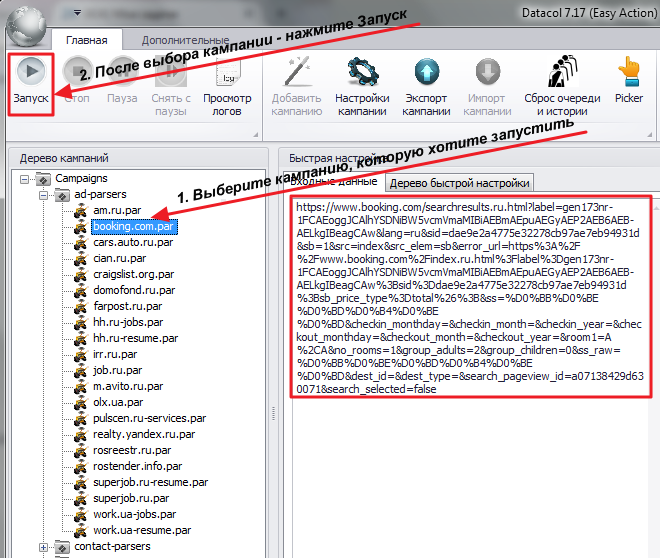Select superjob.ru-resume.par campaign
The image size is (660, 558).
(150, 482)
